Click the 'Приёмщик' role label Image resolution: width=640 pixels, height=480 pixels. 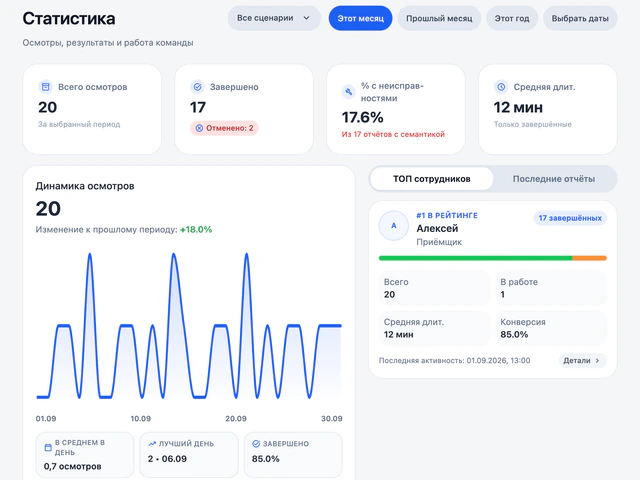click(439, 242)
